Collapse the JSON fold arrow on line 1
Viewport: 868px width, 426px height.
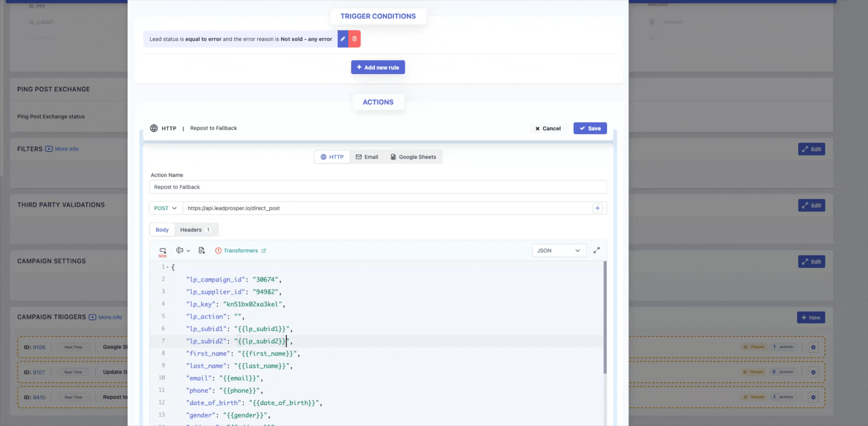168,267
